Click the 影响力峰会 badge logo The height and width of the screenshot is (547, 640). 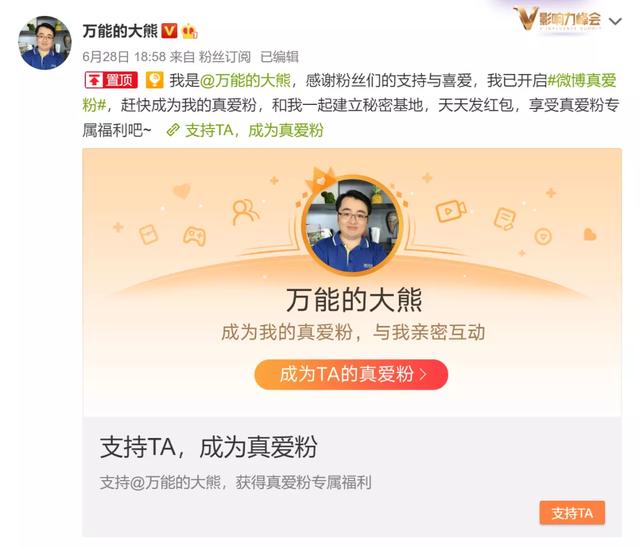point(558,18)
